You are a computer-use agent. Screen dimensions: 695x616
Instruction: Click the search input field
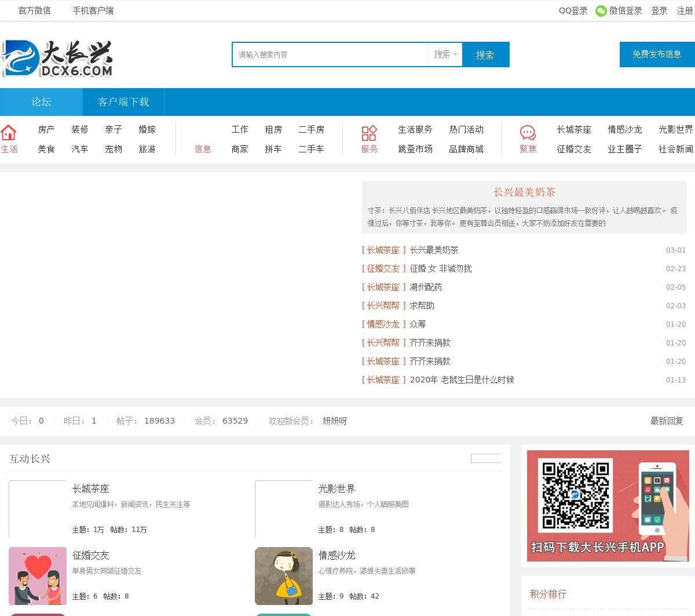coord(330,54)
